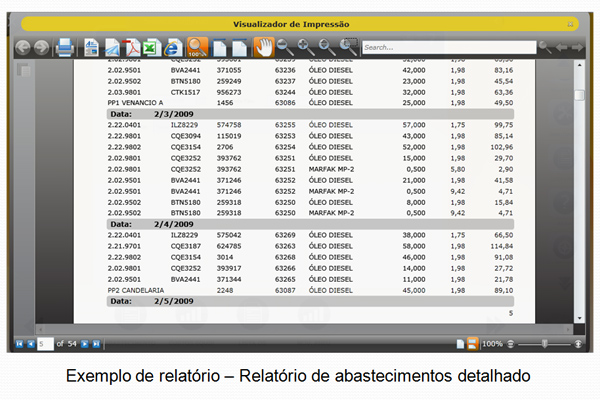The image size is (600, 400).
Task: Open report in Internet Explorer format
Action: click(173, 47)
